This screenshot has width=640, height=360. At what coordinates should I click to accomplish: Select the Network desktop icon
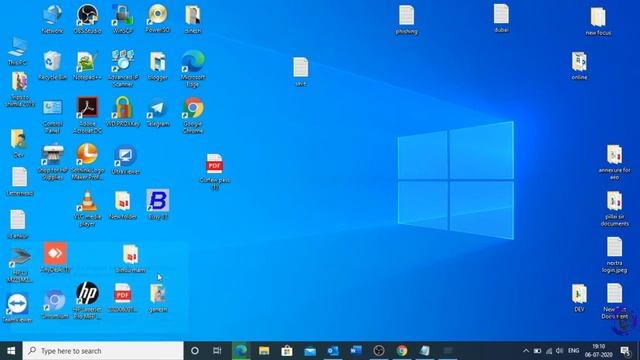(x=53, y=18)
